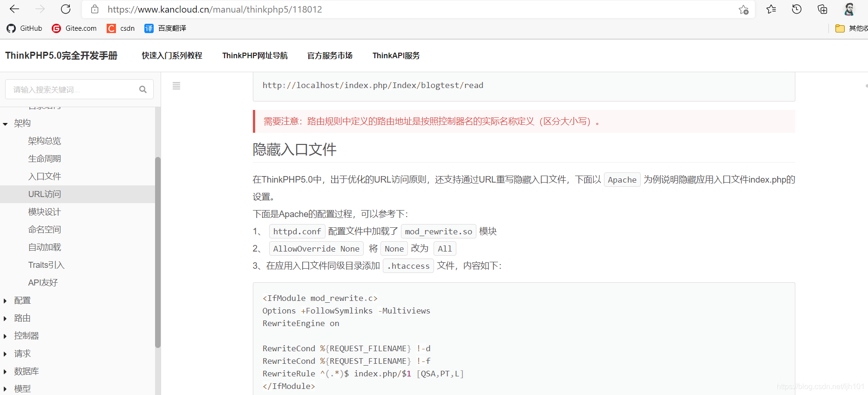Click the red 需要注意 warning notice
Screen dimensions: 868x395
pos(524,122)
